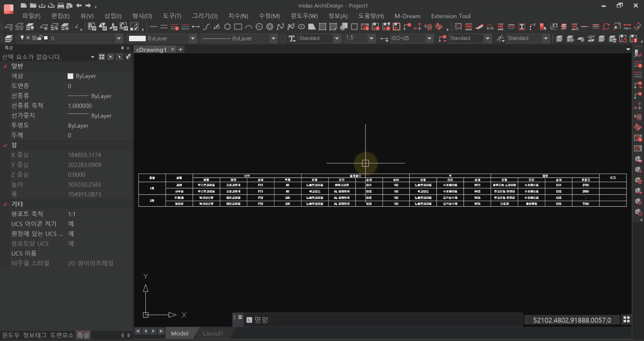This screenshot has height=341, width=644.
Task: Open the selection element dropdown in properties
Action: pos(93,57)
